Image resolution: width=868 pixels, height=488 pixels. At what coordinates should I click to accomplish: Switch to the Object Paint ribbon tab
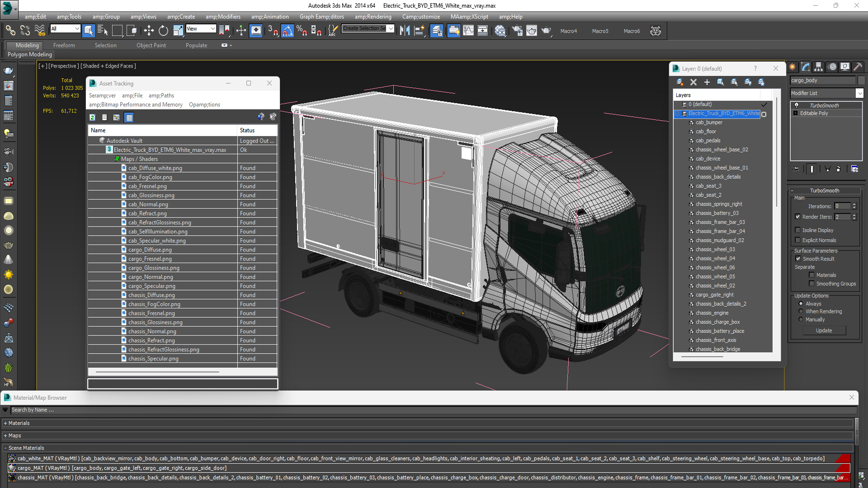coord(151,45)
